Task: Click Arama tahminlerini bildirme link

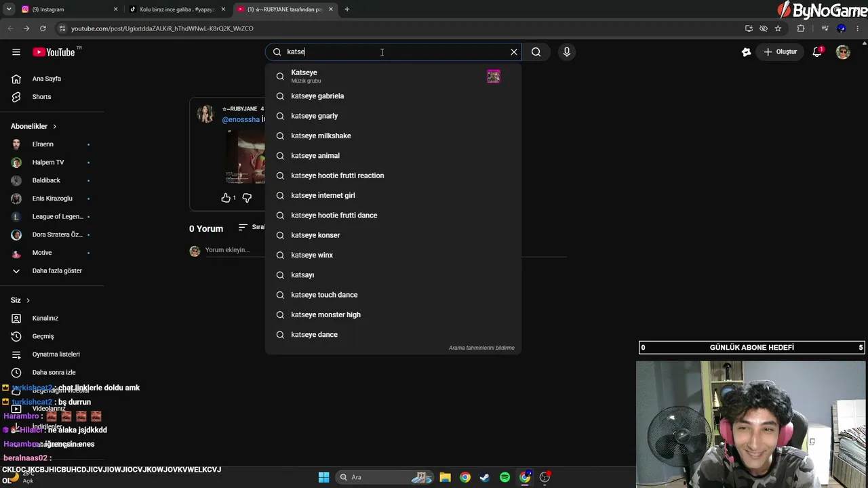Action: (481, 348)
